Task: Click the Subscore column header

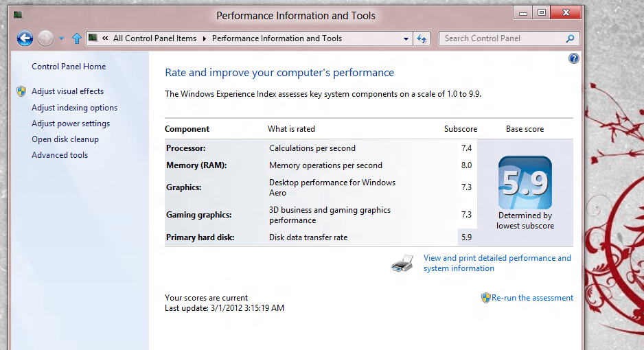Action: [461, 129]
